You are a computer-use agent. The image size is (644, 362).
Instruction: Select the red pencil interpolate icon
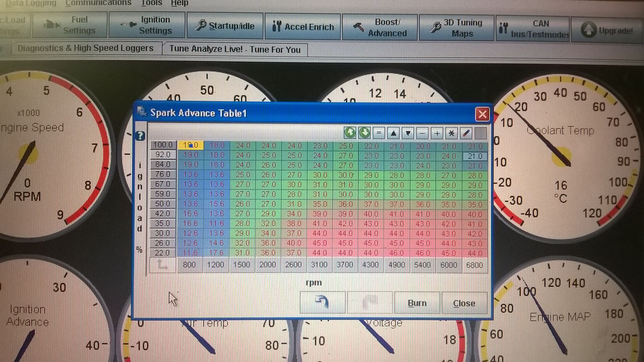[x=466, y=134]
